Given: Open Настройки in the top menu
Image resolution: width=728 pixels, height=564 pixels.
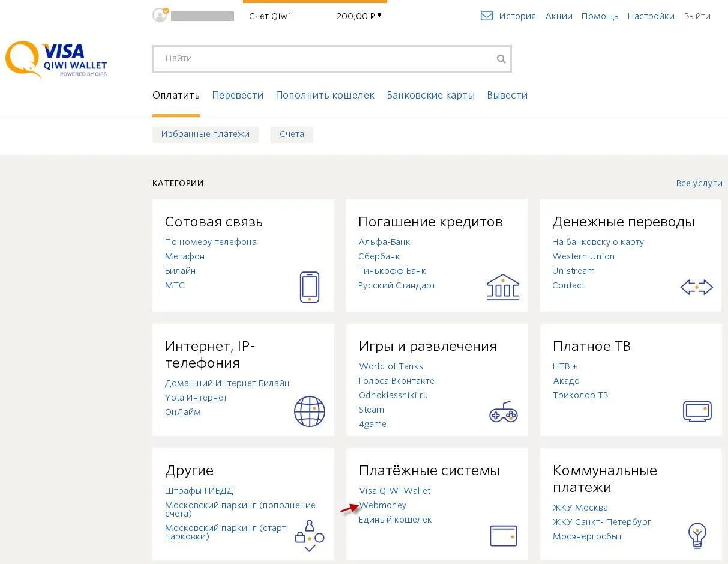Looking at the screenshot, I should (651, 16).
